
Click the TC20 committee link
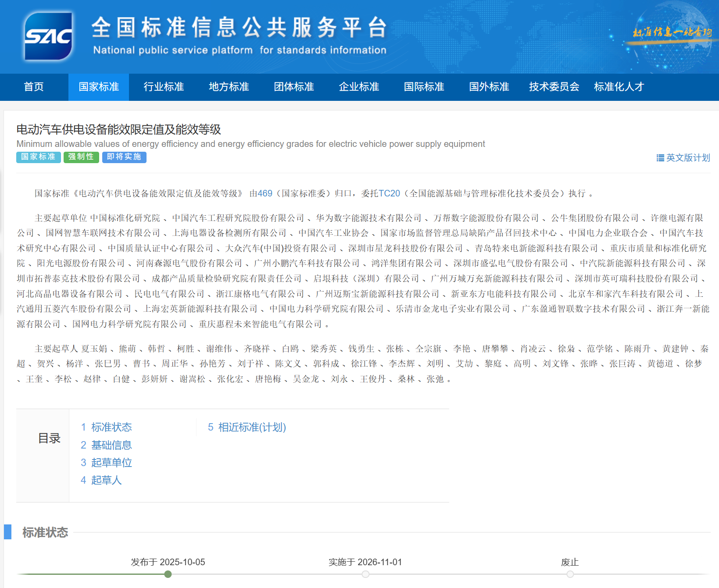[x=389, y=193]
